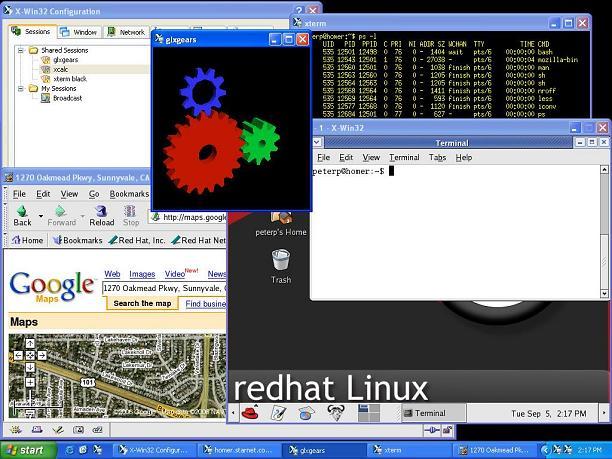Click the Images link on Google Maps
Image resolution: width=612 pixels, height=459 pixels.
click(142, 274)
